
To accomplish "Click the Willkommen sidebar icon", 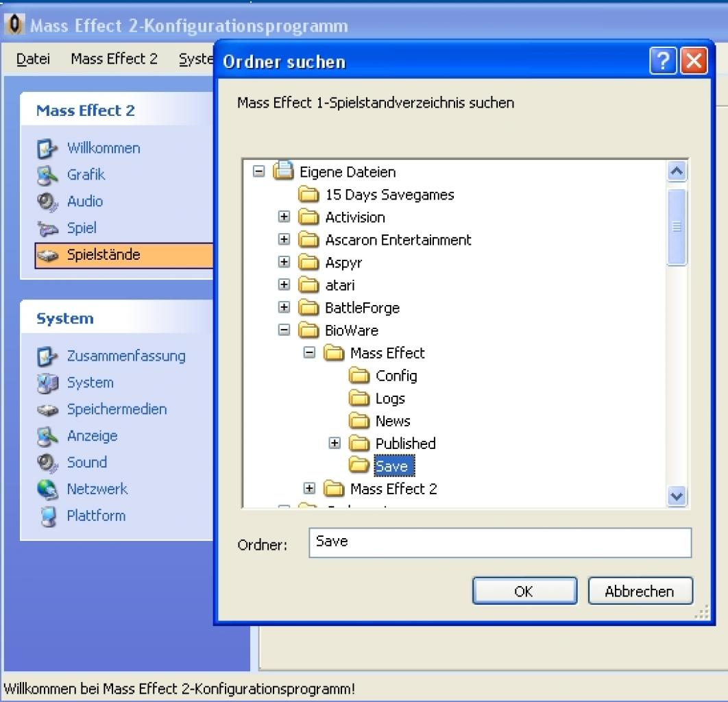I will 47,149.
